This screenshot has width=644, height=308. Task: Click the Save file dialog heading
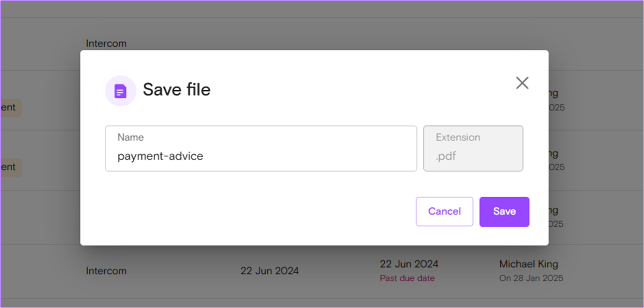177,89
